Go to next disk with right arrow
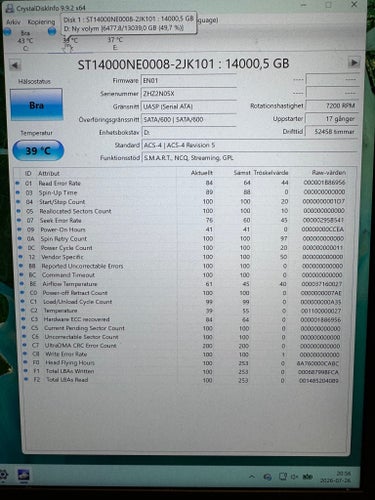 [354, 62]
